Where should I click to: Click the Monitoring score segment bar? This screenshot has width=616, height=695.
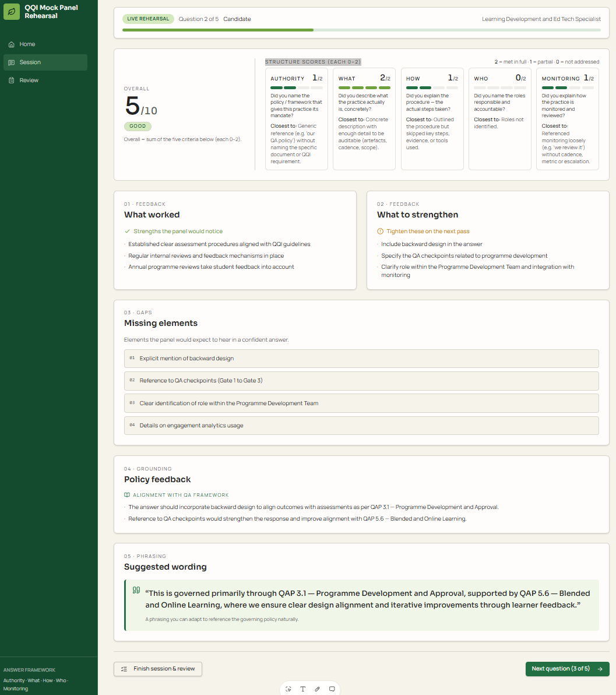(x=568, y=88)
